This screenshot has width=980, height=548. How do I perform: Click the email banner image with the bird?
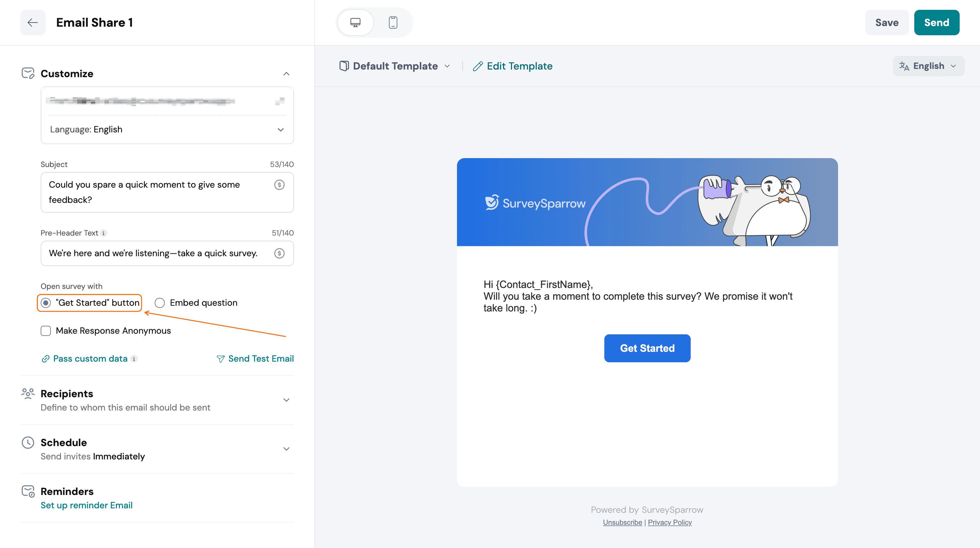647,202
